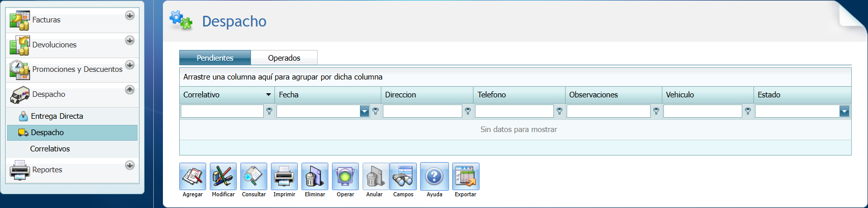868x208 pixels.
Task: Click the Observaciones filter text field
Action: click(x=608, y=111)
